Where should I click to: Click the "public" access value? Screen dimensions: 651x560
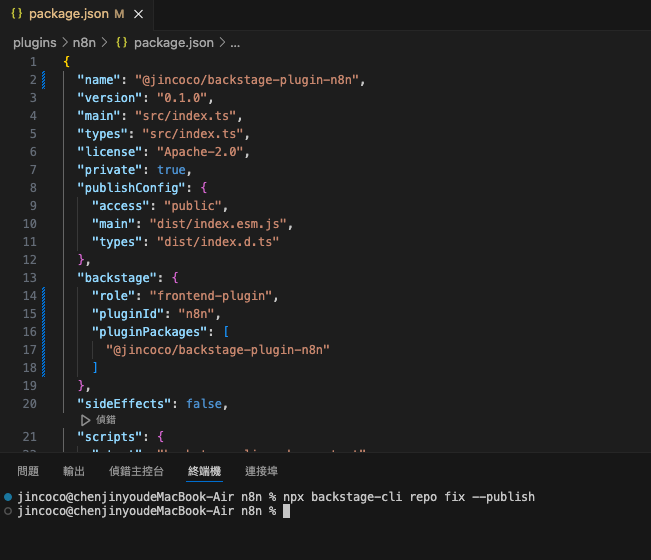193,206
